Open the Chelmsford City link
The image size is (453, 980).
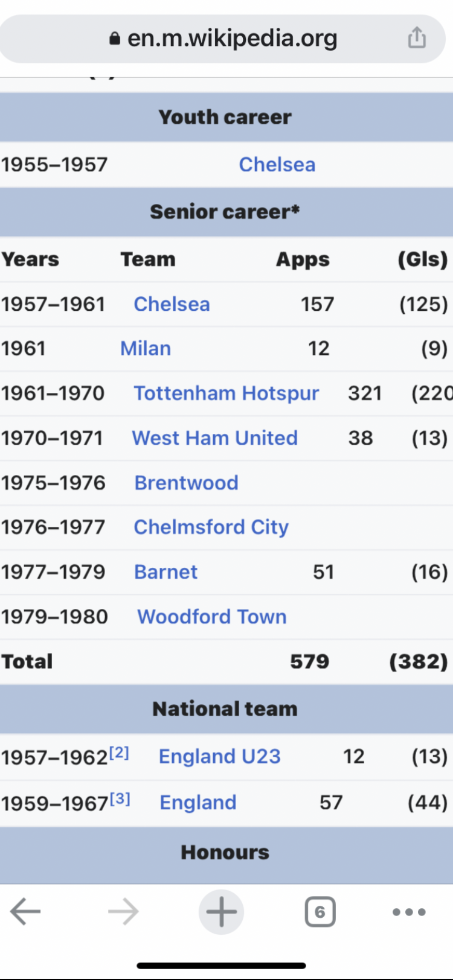211,527
